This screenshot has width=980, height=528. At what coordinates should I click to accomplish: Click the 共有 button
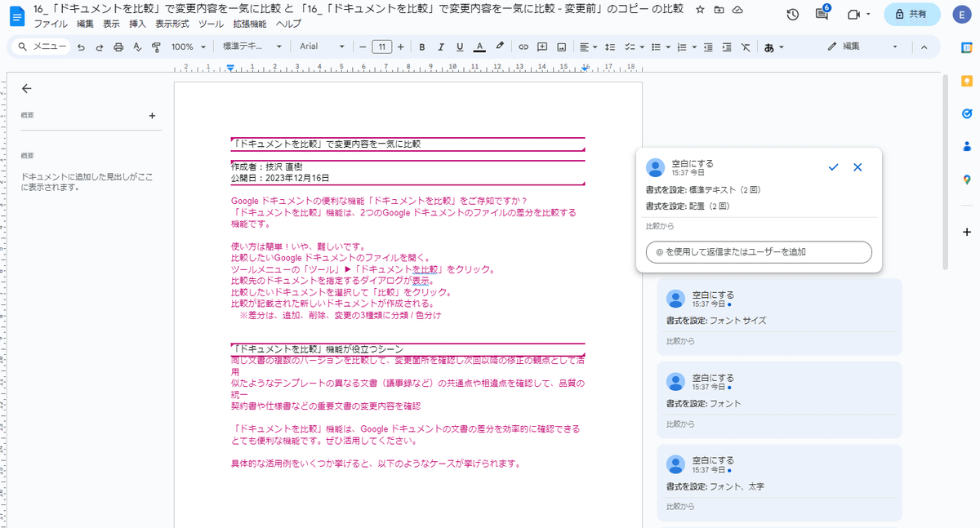coord(912,15)
